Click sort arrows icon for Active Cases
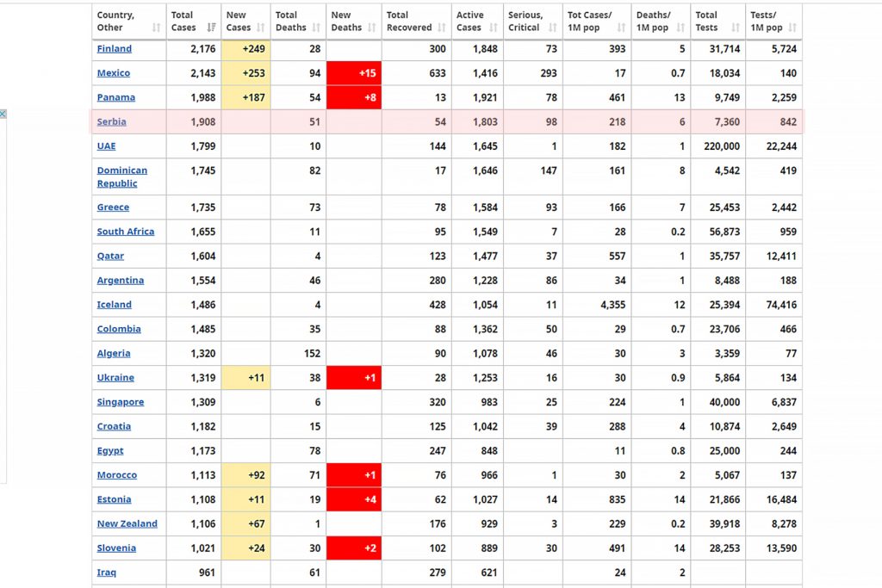 tap(494, 28)
